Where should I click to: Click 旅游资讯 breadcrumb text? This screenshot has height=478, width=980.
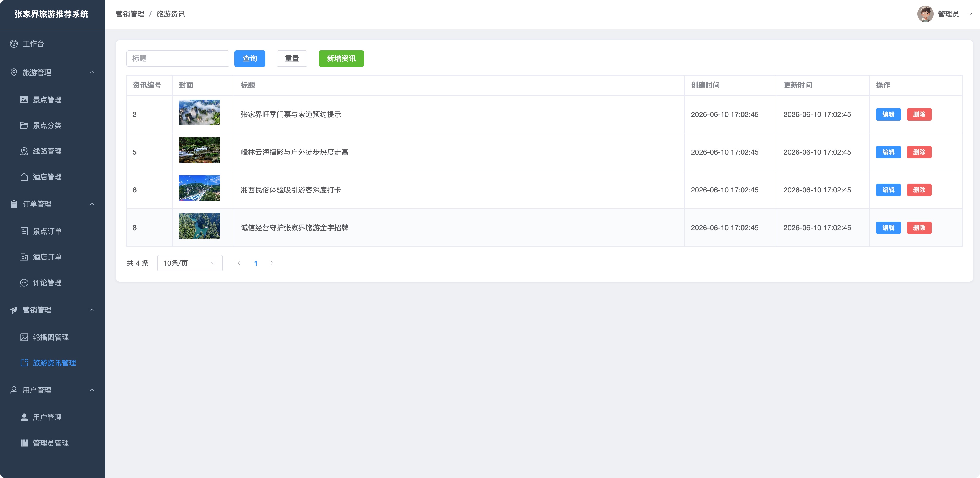click(x=171, y=14)
